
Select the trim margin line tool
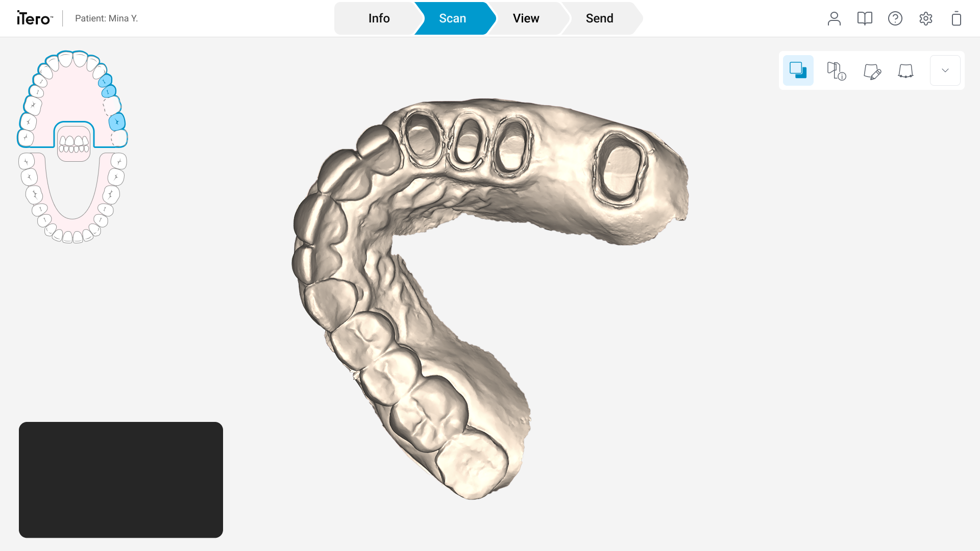pos(905,71)
